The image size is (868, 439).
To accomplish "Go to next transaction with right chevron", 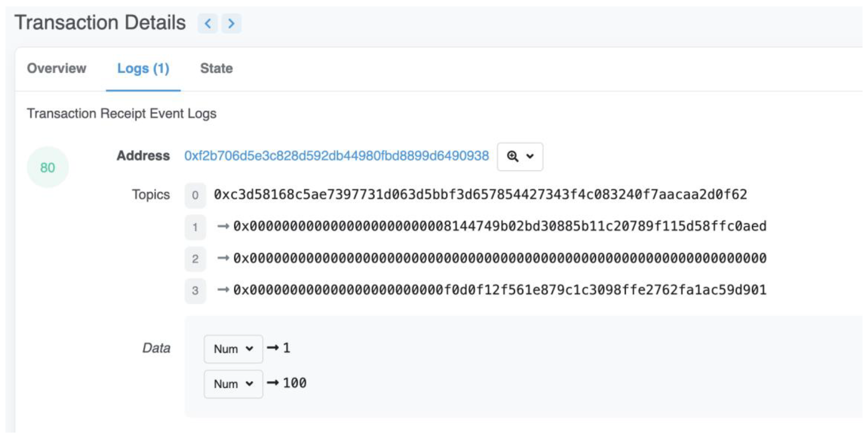I will 231,23.
